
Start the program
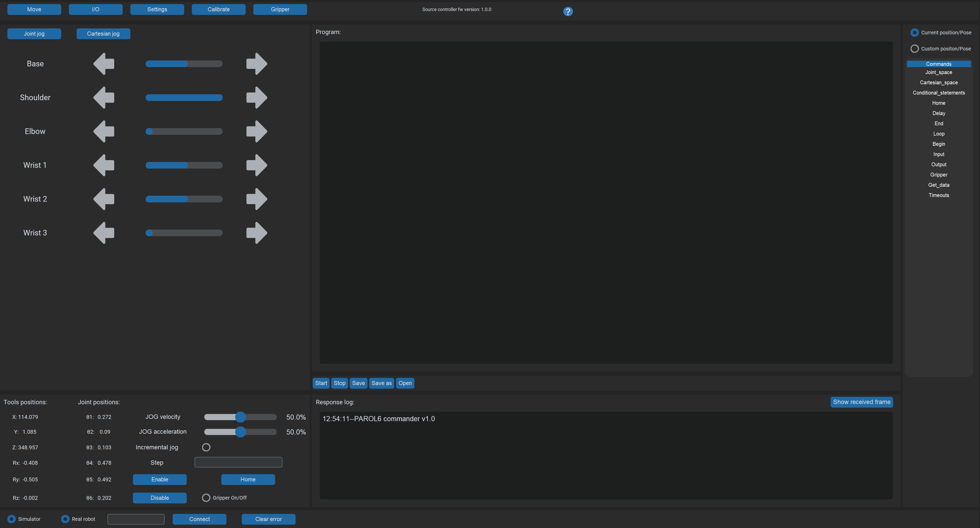point(321,384)
